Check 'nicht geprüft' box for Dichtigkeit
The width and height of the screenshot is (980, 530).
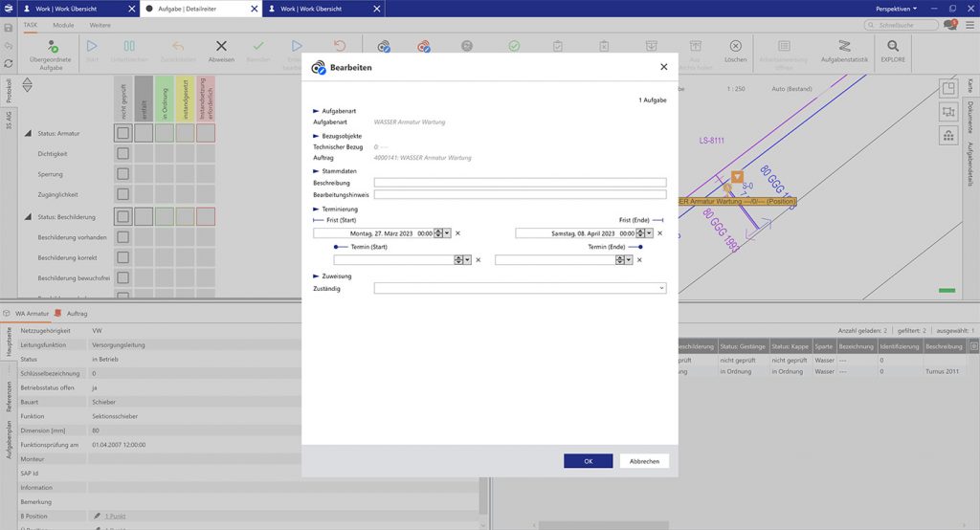point(122,153)
